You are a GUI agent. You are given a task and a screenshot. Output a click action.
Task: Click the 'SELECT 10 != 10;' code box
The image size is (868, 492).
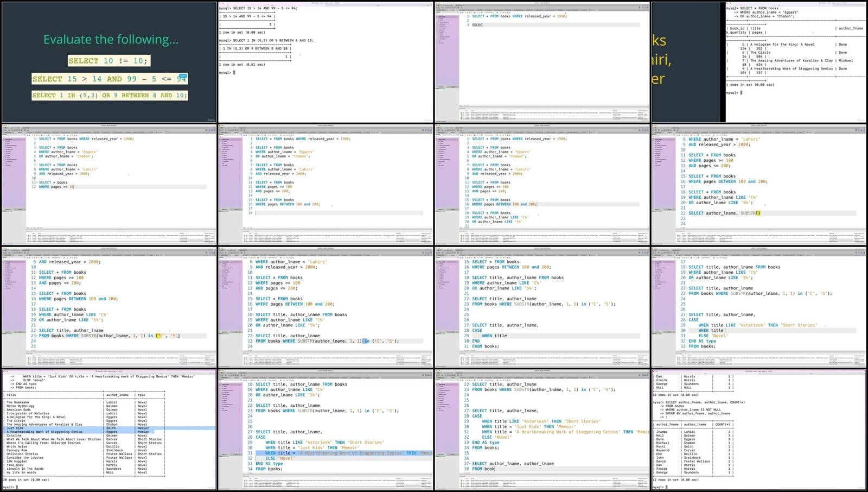coord(108,61)
